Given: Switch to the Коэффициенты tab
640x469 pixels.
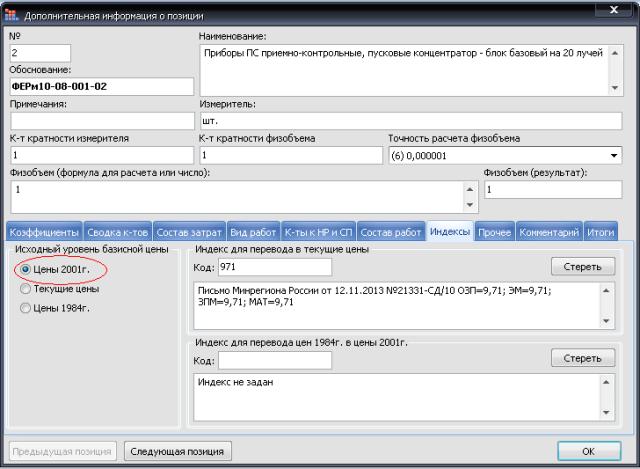Looking at the screenshot, I should coord(44,232).
